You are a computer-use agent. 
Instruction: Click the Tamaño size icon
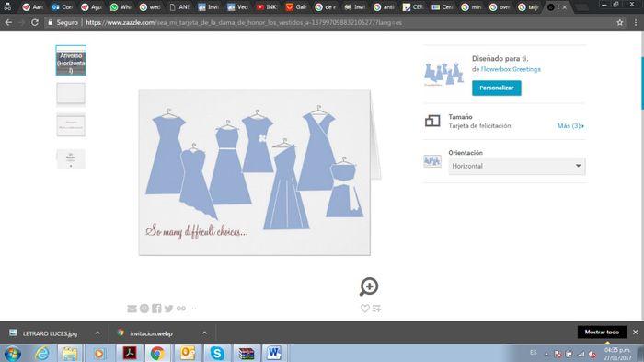coord(432,121)
